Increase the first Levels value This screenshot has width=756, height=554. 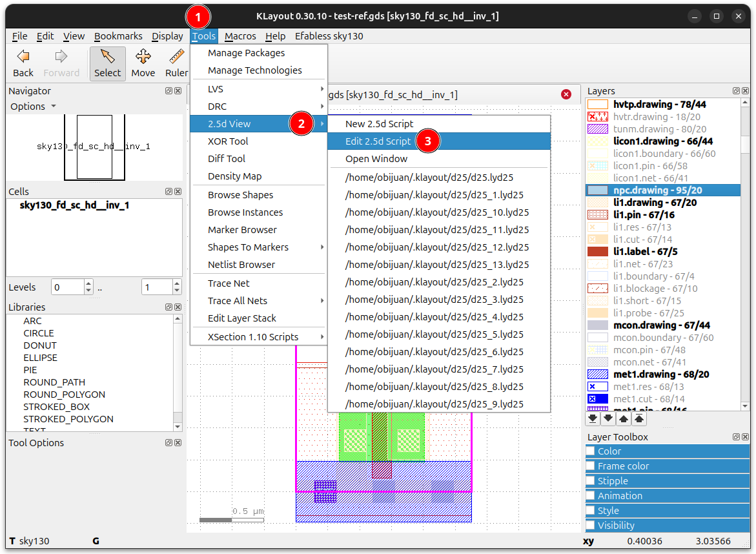click(88, 283)
